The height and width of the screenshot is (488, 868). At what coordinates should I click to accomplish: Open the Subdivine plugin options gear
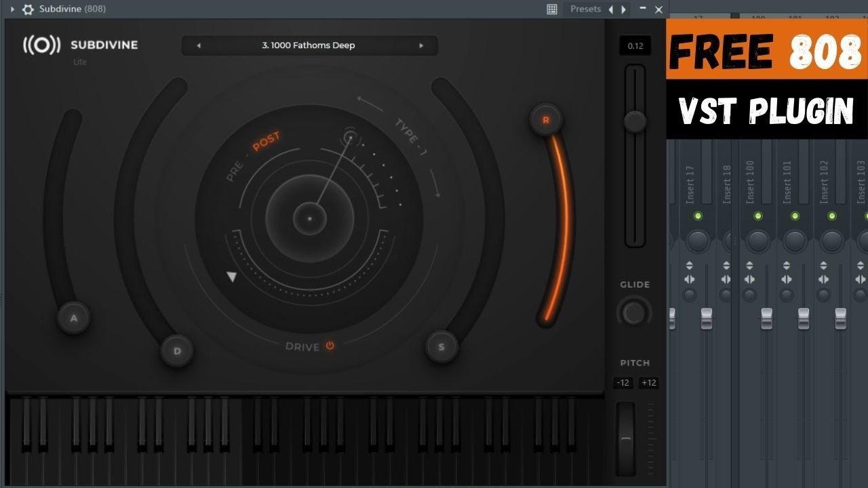click(28, 9)
